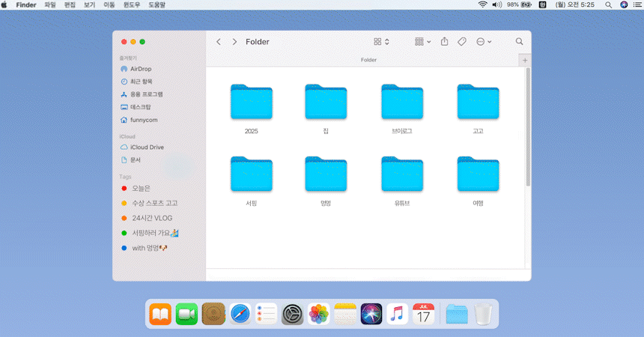Go back using the left chevron

point(219,42)
